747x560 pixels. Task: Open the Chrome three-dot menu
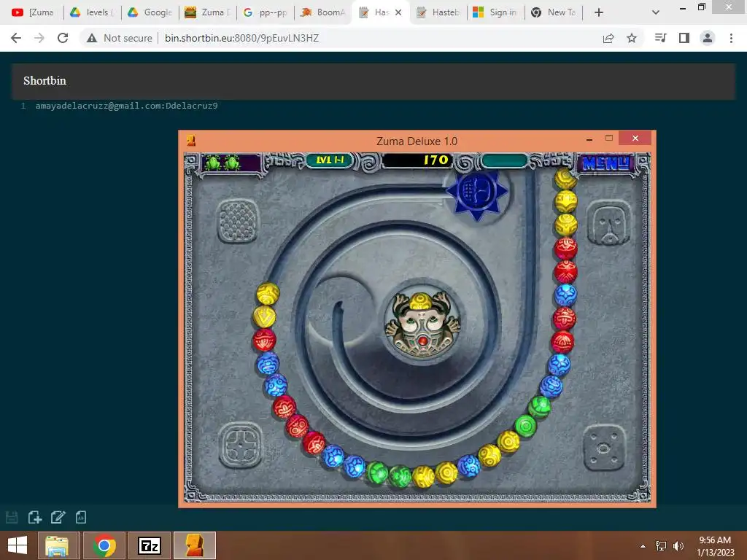click(731, 38)
